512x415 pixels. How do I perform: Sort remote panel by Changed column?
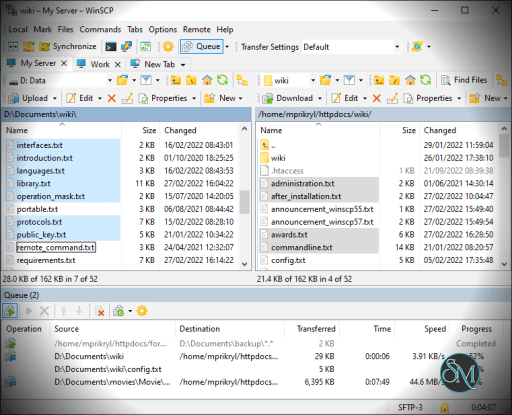tap(440, 130)
